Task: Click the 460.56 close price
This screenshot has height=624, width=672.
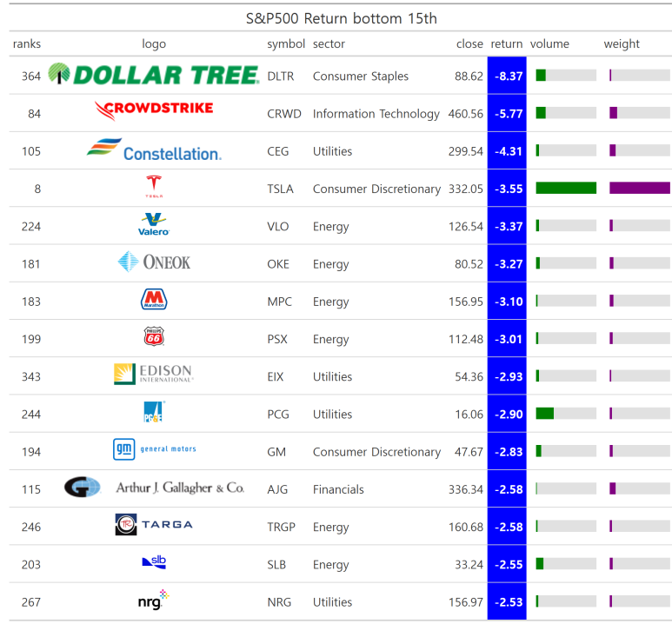Action: [x=465, y=114]
